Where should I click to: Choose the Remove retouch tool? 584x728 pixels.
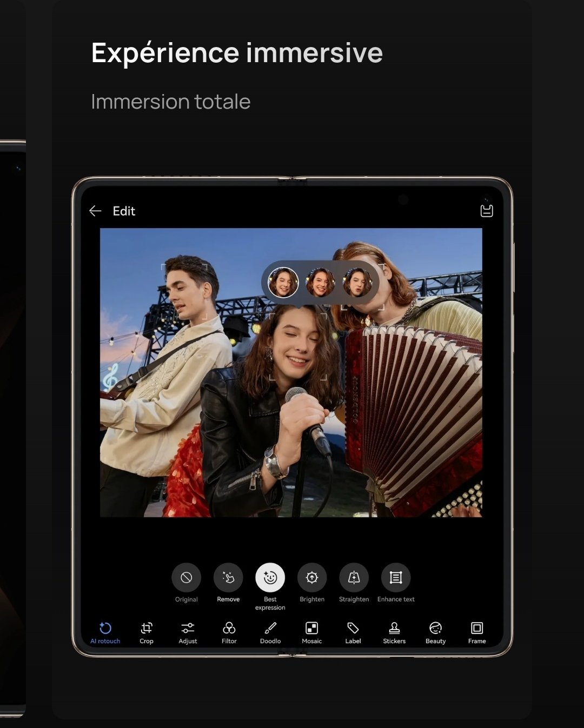228,578
